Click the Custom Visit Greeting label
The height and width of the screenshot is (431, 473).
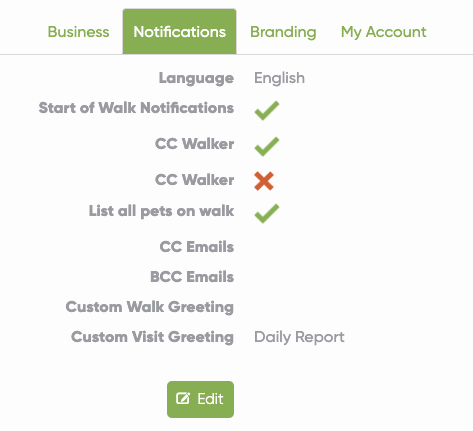click(x=152, y=337)
